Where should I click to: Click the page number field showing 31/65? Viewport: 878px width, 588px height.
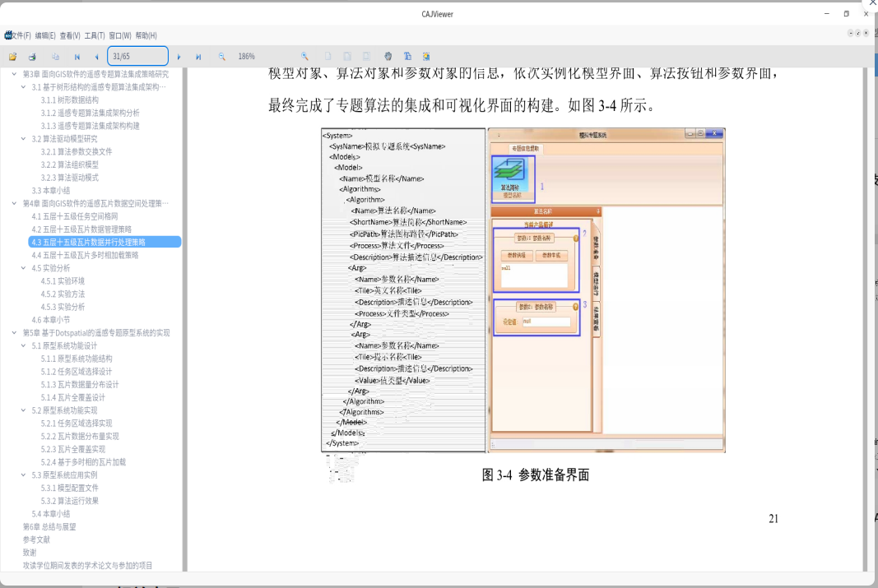tap(137, 56)
